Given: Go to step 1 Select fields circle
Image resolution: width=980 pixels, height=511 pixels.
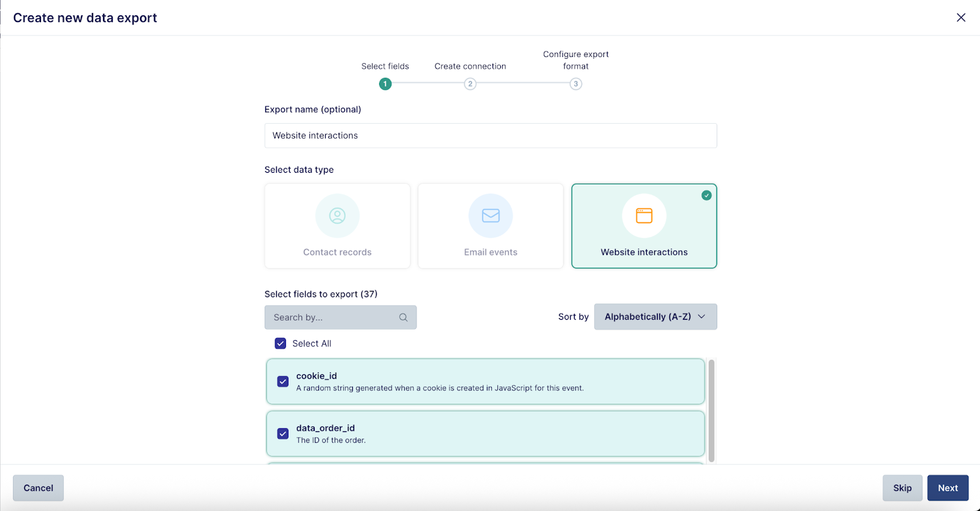Looking at the screenshot, I should pos(385,84).
